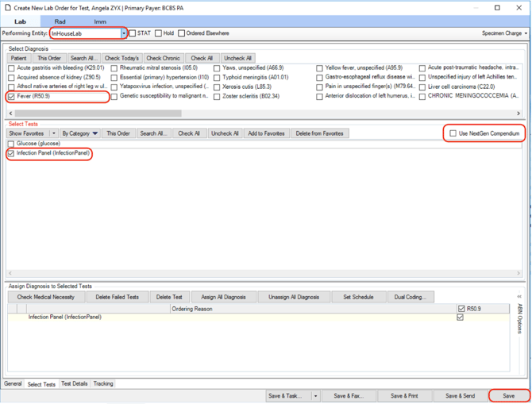Check Xerosis cutis (L85.3) diagnosis
This screenshot has height=404, width=532.
(217, 87)
